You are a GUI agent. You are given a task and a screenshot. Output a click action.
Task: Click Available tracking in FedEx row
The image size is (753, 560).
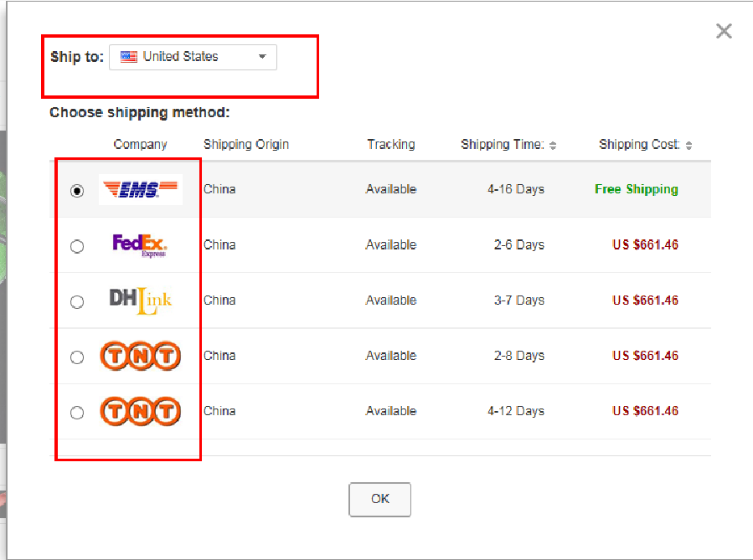(391, 244)
